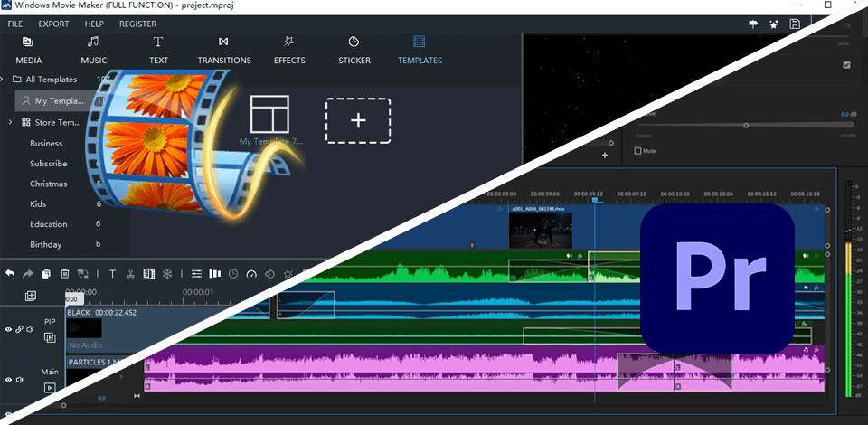Click the PIP track type icon
This screenshot has width=868, height=425.
(50, 337)
